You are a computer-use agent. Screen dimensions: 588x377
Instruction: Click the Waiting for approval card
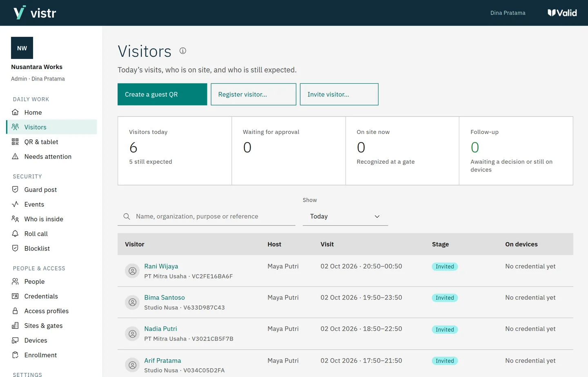289,151
